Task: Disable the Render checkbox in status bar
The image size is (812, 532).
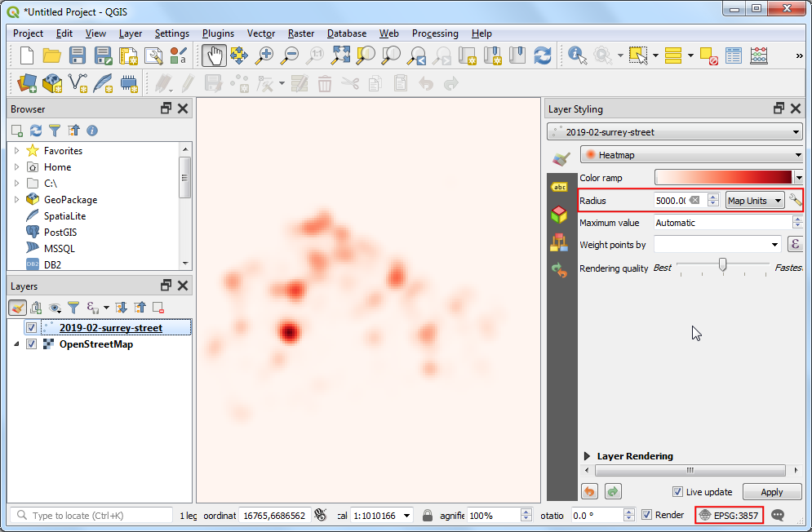Action: [647, 515]
